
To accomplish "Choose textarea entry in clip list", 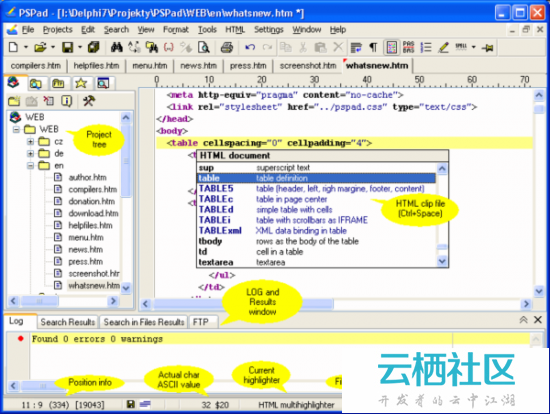I will pyautogui.click(x=316, y=262).
